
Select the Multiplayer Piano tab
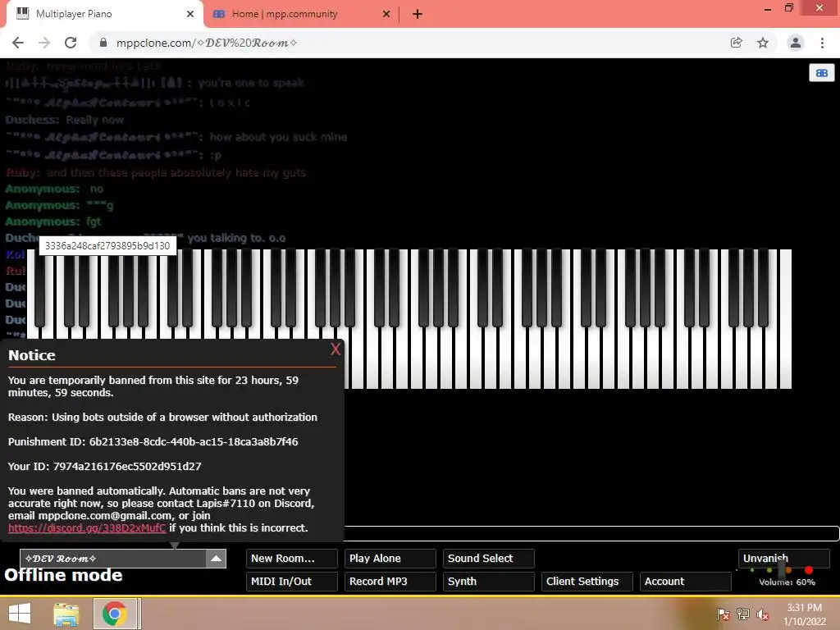[x=74, y=14]
